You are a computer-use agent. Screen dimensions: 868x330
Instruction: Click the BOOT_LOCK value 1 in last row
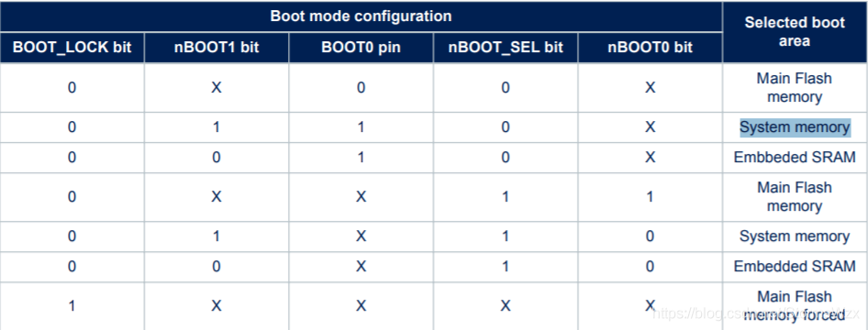tap(72, 305)
